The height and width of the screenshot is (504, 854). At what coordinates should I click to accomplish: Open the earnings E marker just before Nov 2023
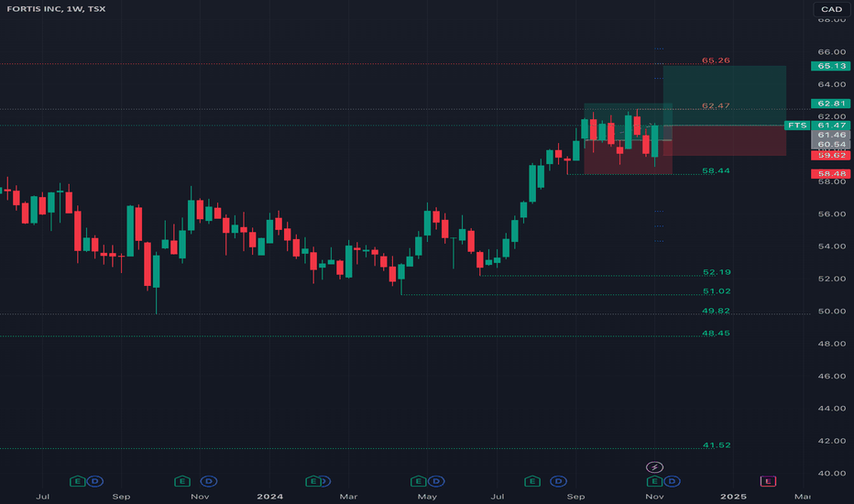[182, 481]
